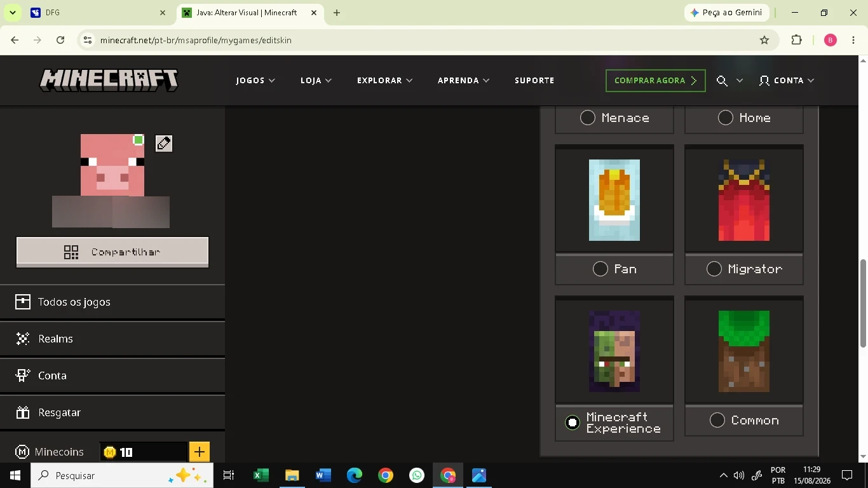The height and width of the screenshot is (488, 868).
Task: Expand the APRENDA menu
Action: pyautogui.click(x=464, y=81)
